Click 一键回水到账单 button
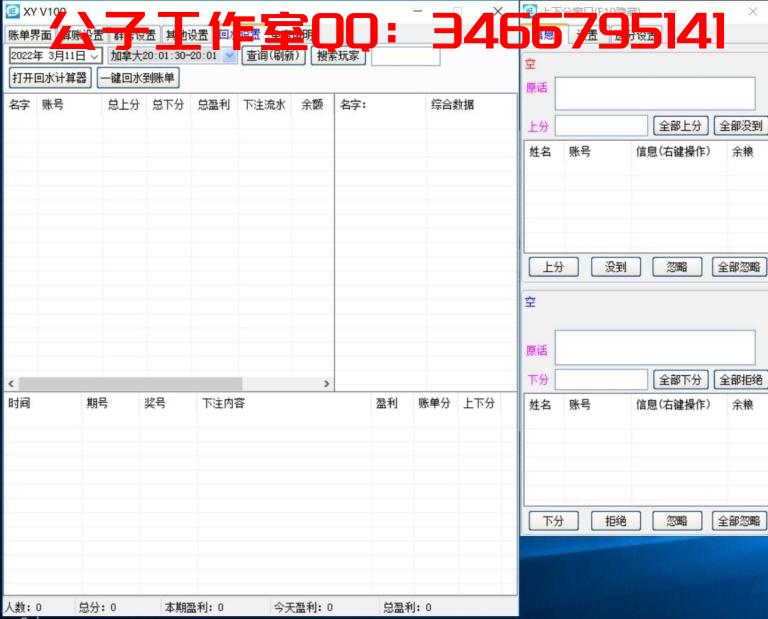The height and width of the screenshot is (619, 768). pos(138,78)
